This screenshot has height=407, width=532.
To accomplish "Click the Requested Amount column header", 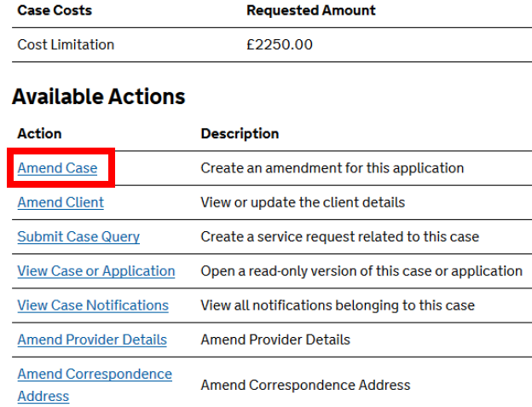I will (310, 11).
